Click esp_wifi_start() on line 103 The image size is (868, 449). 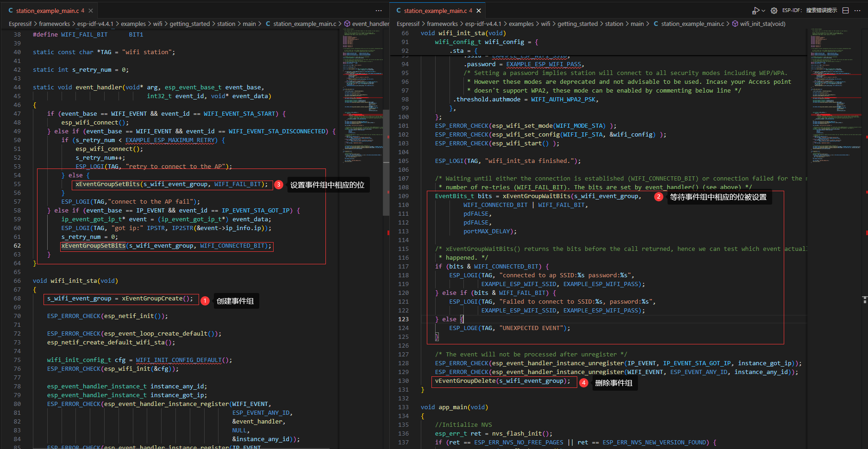click(x=520, y=143)
